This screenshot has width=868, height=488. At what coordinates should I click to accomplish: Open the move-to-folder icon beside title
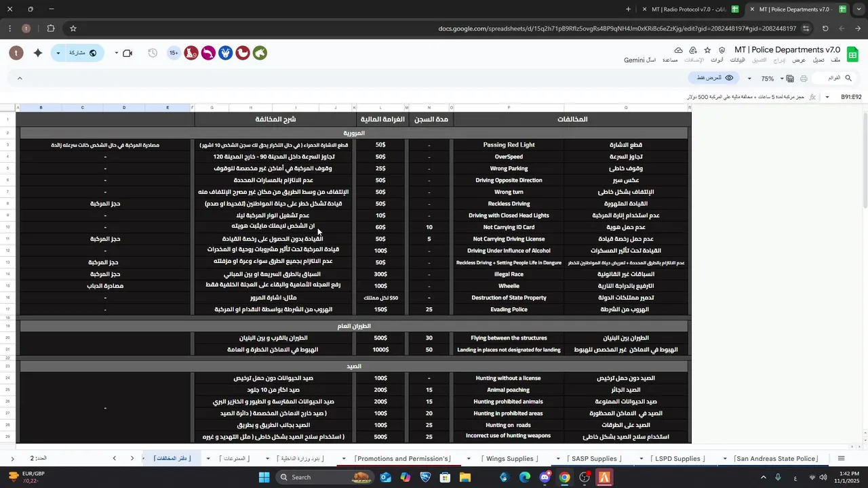point(693,50)
